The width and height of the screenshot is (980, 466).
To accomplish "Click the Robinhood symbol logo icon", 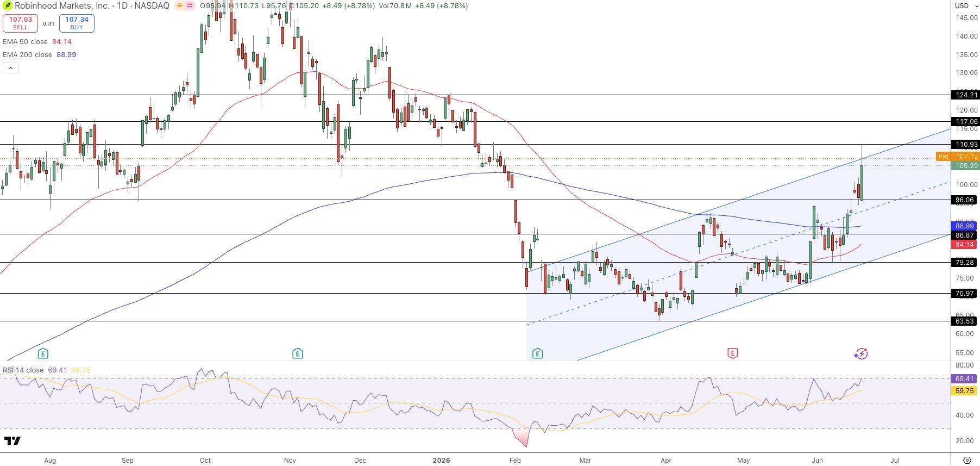I will click(x=8, y=5).
